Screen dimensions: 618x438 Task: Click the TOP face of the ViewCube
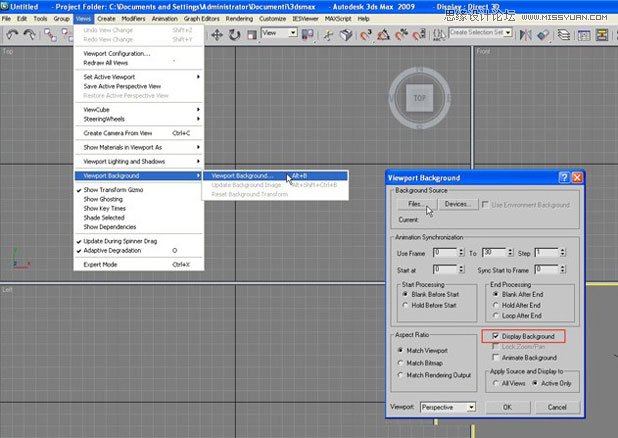pos(419,98)
